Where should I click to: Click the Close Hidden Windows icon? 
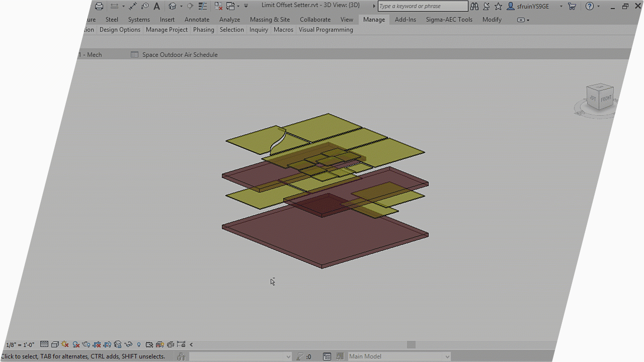tap(218, 6)
